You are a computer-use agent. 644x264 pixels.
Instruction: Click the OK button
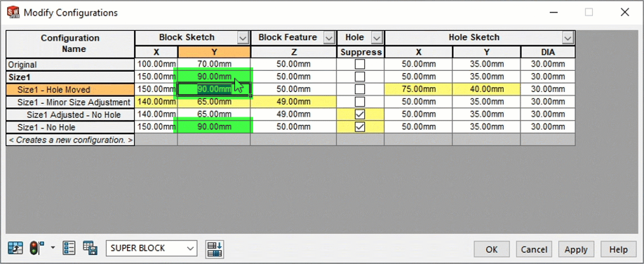[x=492, y=249]
